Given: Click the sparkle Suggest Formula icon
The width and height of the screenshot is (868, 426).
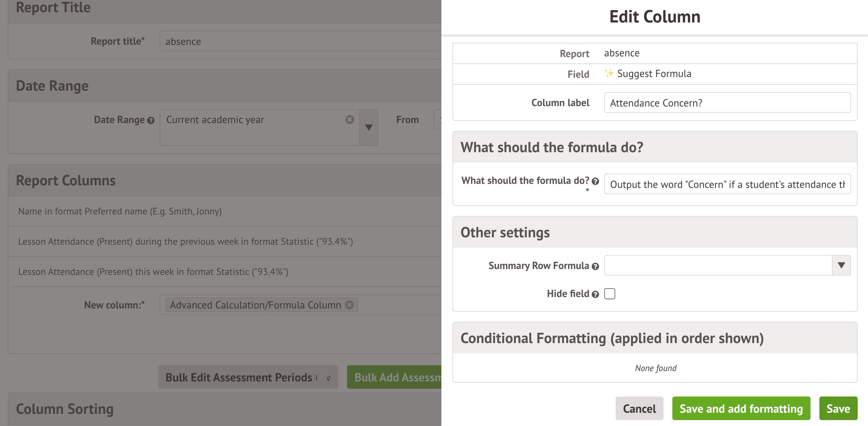Looking at the screenshot, I should (609, 74).
